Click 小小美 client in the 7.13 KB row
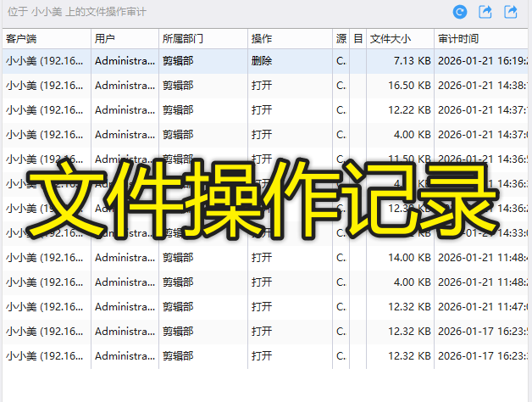 tap(44, 61)
